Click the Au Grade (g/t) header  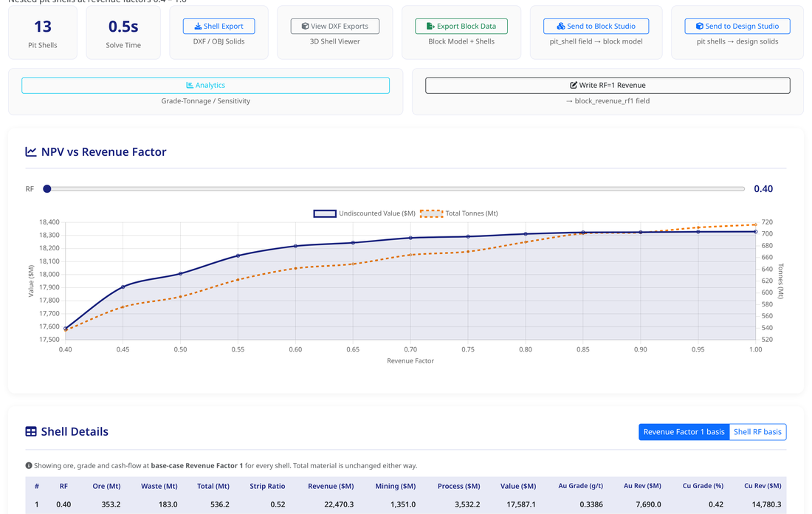coord(580,486)
